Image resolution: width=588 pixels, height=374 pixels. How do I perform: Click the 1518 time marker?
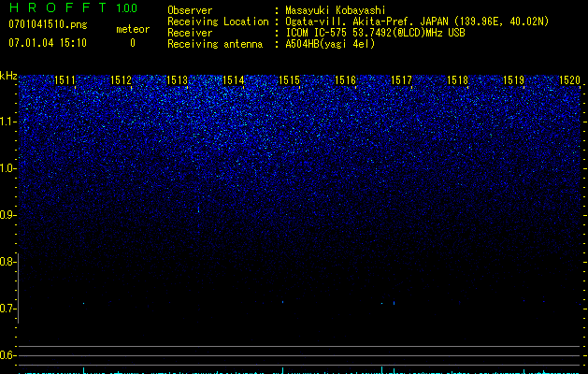(457, 80)
